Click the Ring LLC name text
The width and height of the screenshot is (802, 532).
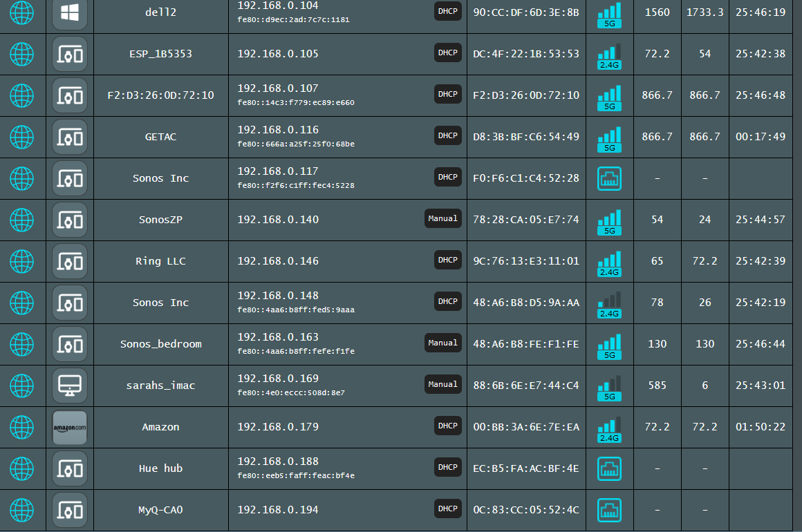tap(160, 261)
